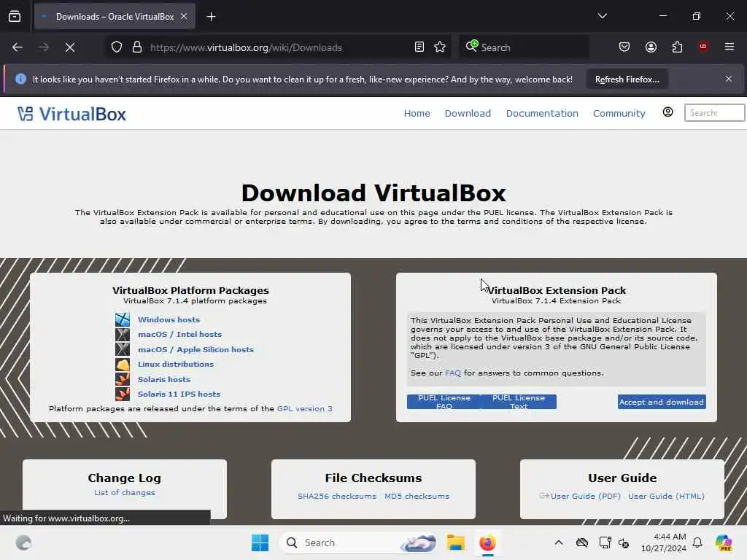Screen dimensions: 747x560
Task: Open the MD5 checksums link
Action: click(x=417, y=496)
